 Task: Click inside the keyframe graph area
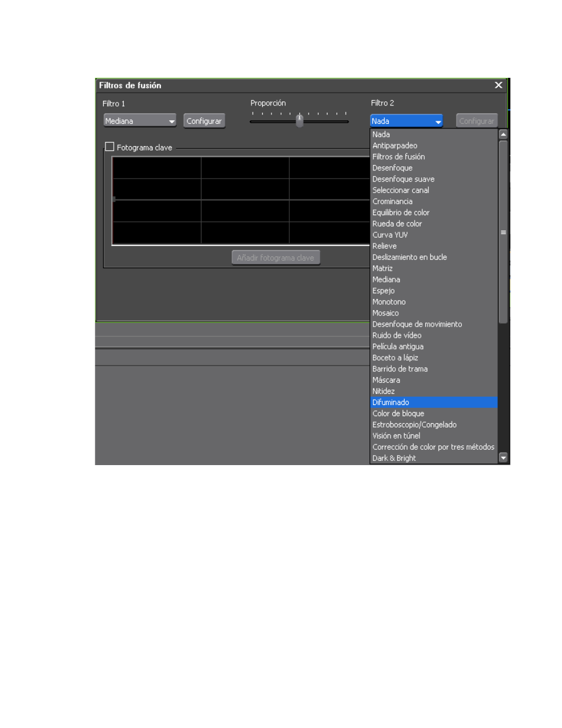click(240, 200)
